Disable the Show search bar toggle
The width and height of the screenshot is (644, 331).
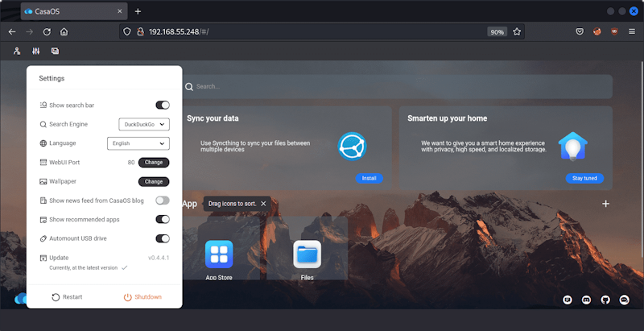pos(162,105)
